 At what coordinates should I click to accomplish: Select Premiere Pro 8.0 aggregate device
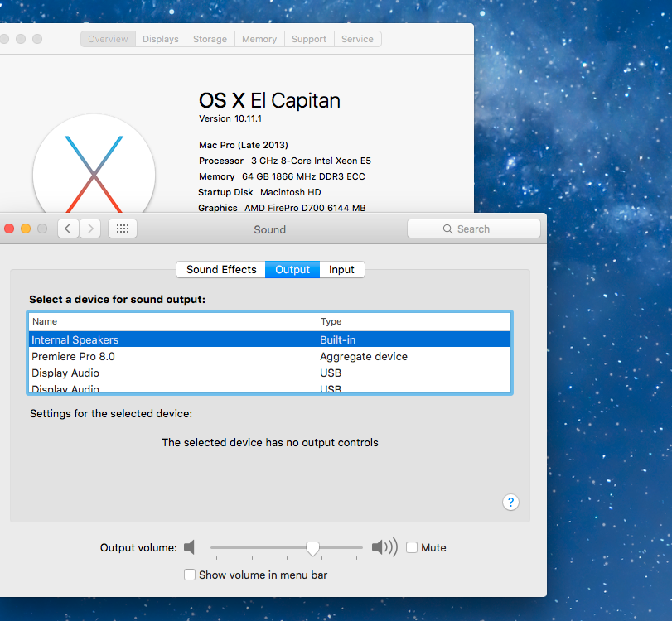(269, 356)
